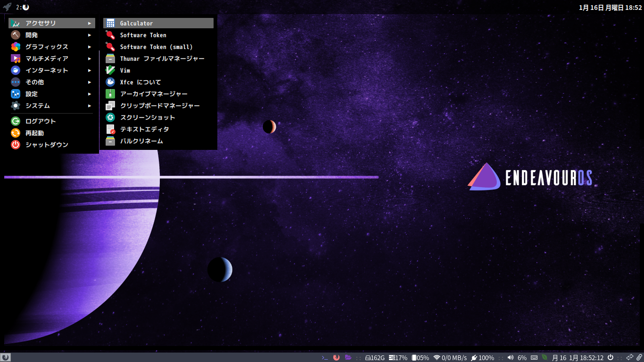Choose 再起動 to restart
The width and height of the screenshot is (644, 362).
tap(52, 133)
